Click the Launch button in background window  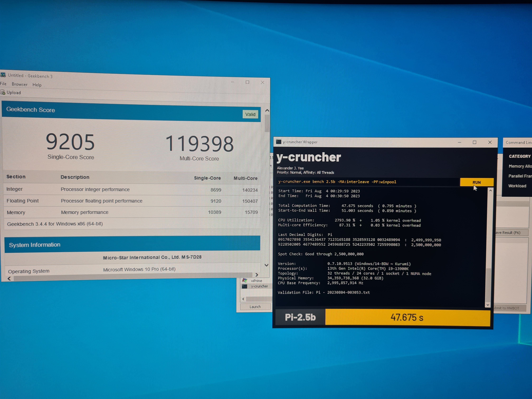tap(255, 307)
